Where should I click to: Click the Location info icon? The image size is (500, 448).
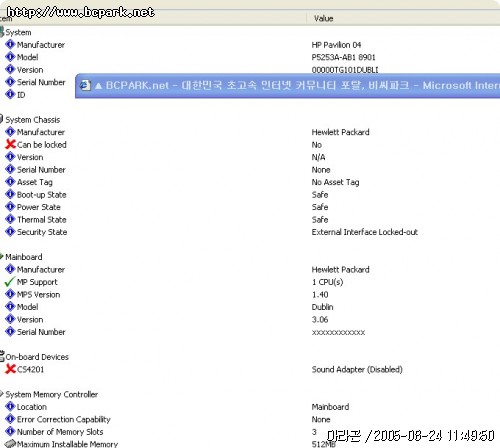coord(10,407)
